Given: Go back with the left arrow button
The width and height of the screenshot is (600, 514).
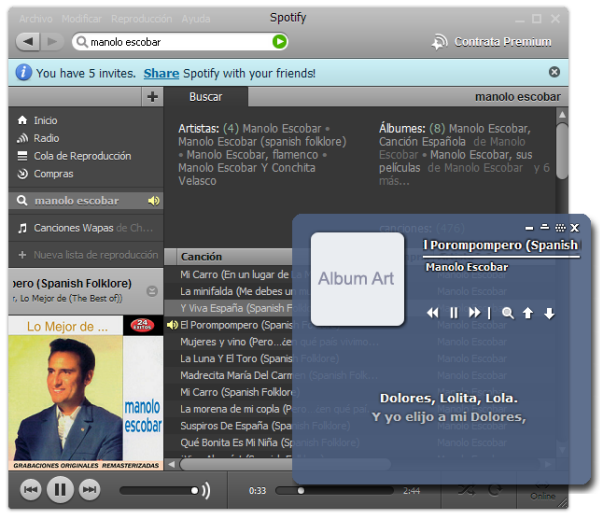Looking at the screenshot, I should [28, 41].
